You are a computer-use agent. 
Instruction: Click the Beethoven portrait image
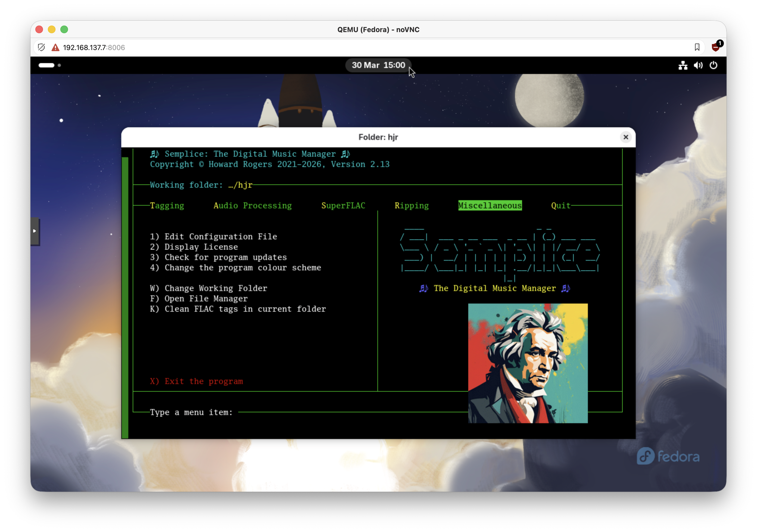[x=528, y=363]
